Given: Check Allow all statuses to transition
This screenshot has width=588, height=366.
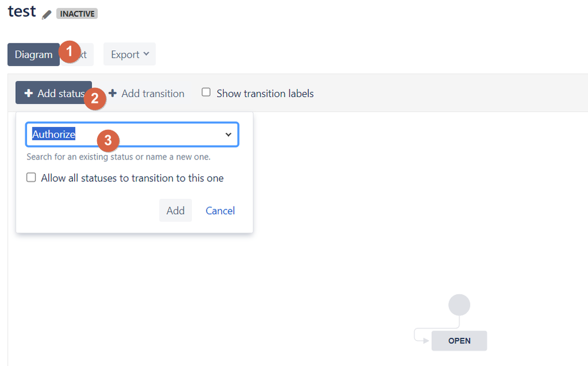Looking at the screenshot, I should coord(31,177).
